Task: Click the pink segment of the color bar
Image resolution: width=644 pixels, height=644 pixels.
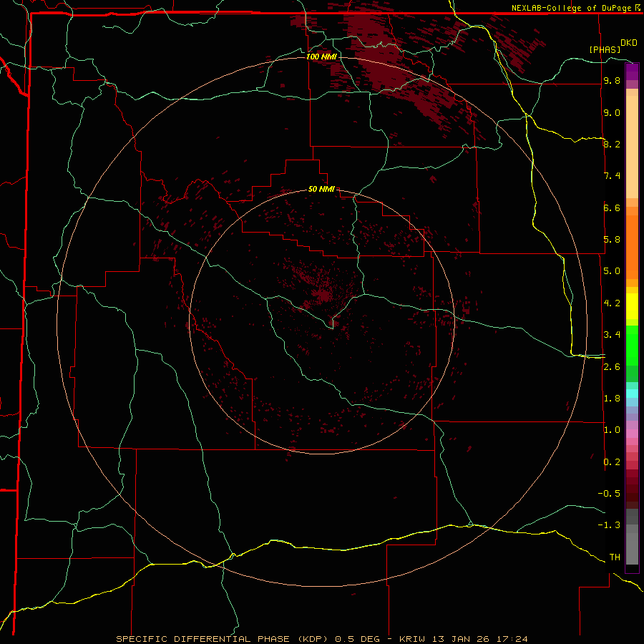Action: tap(632, 434)
